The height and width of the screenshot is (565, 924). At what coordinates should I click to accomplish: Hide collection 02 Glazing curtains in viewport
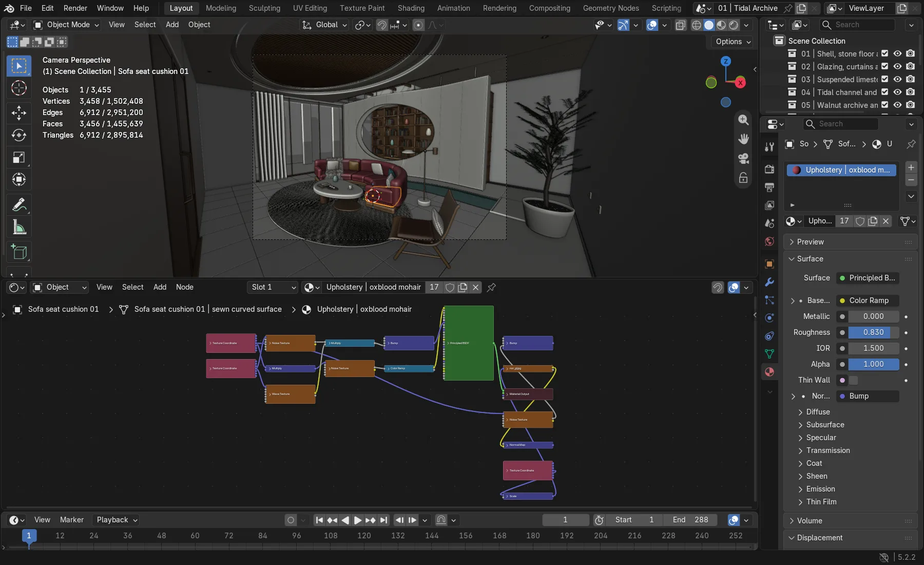pos(897,66)
